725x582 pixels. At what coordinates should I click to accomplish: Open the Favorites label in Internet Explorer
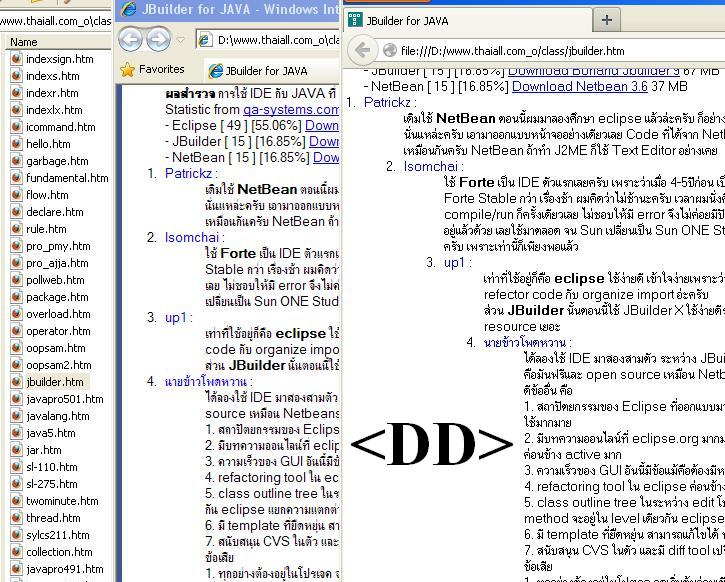[162, 69]
